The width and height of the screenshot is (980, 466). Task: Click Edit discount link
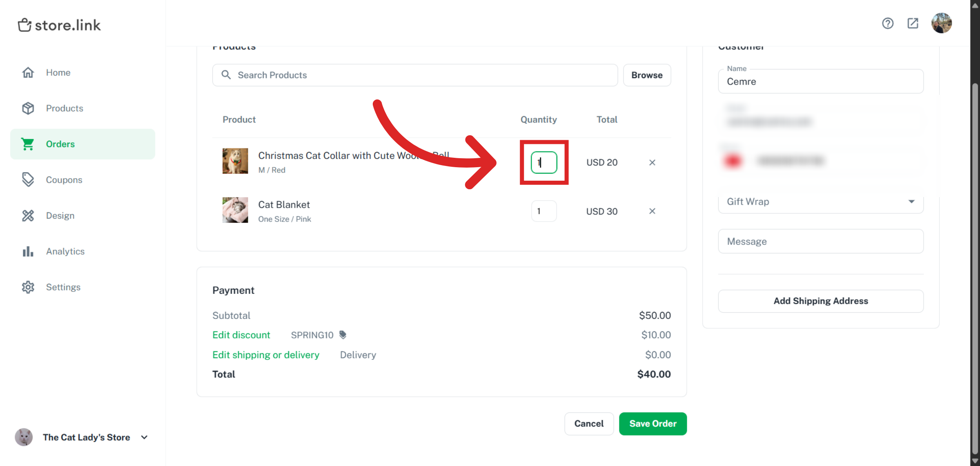tap(241, 335)
